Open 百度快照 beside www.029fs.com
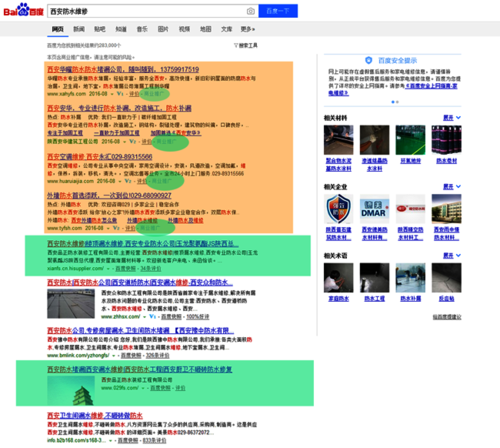Viewport: 500px width, 448px height. (x=160, y=388)
